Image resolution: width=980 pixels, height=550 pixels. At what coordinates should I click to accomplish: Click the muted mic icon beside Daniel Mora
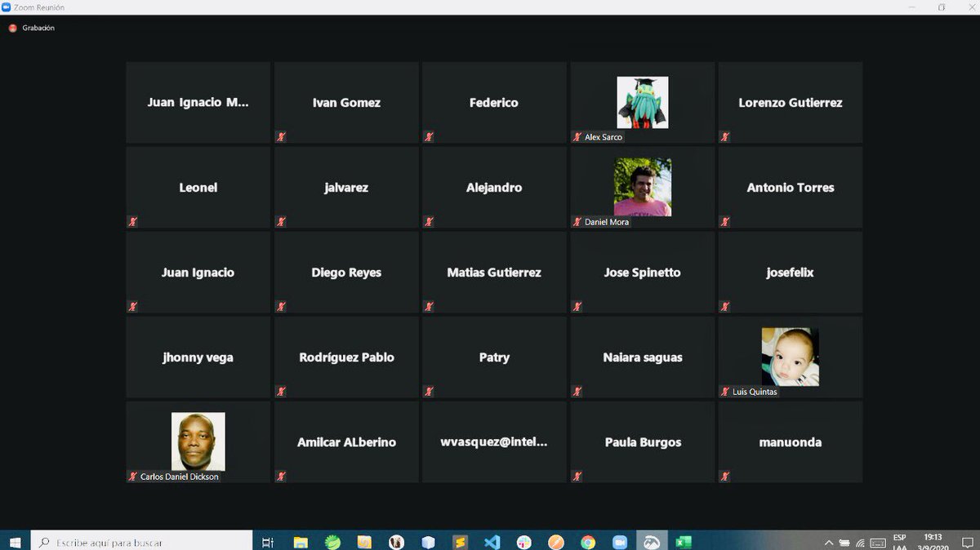pyautogui.click(x=577, y=222)
